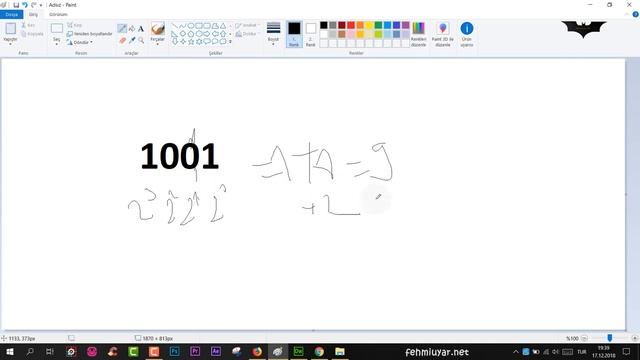Screen dimensions: 640x360
Task: Click Yeniden boyutlandır (Resize)
Action: 89,34
